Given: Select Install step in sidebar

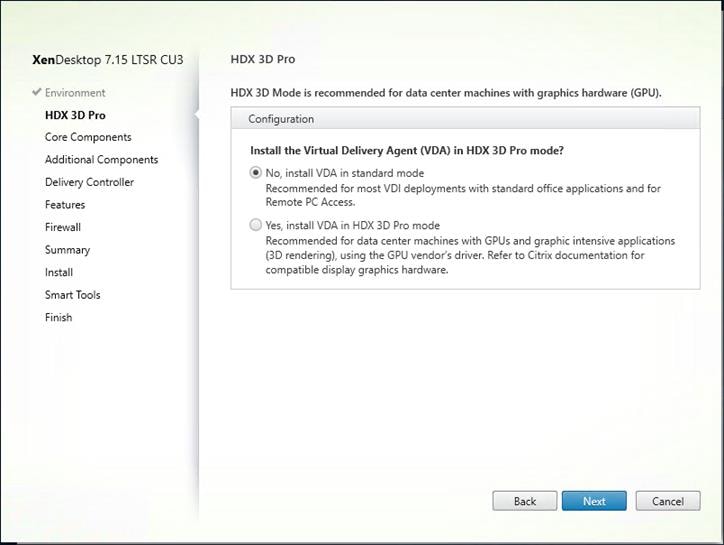Looking at the screenshot, I should click(59, 272).
